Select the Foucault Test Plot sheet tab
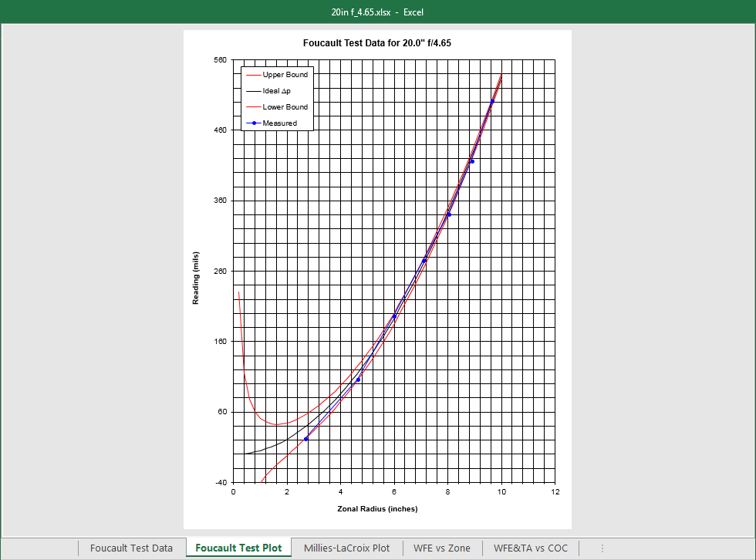This screenshot has width=756, height=560. tap(238, 548)
